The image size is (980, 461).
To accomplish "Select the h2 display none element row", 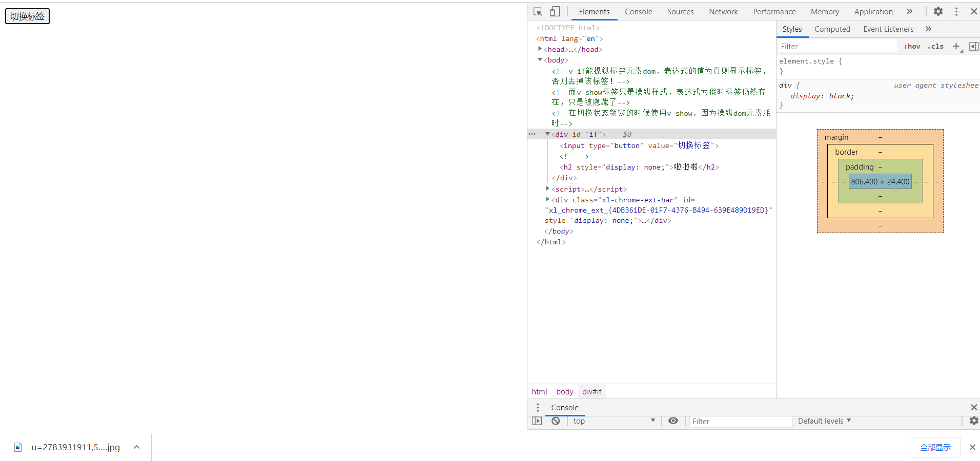I will (x=639, y=167).
